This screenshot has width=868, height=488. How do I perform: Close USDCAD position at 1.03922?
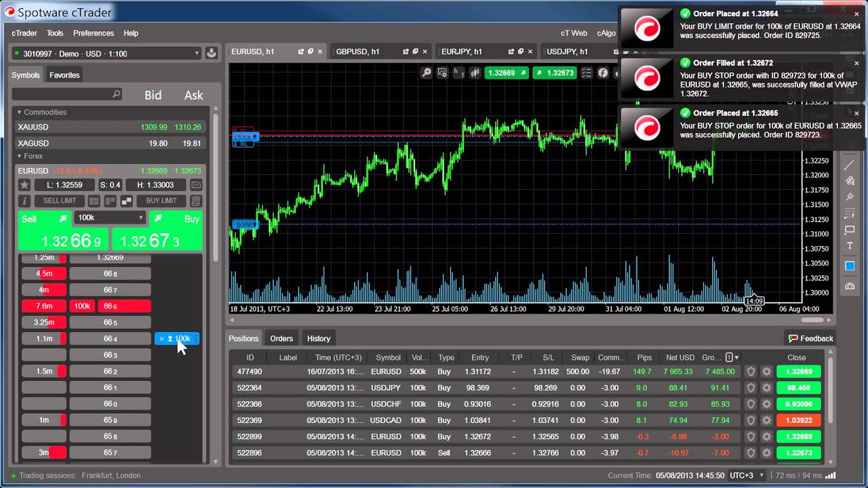(799, 420)
